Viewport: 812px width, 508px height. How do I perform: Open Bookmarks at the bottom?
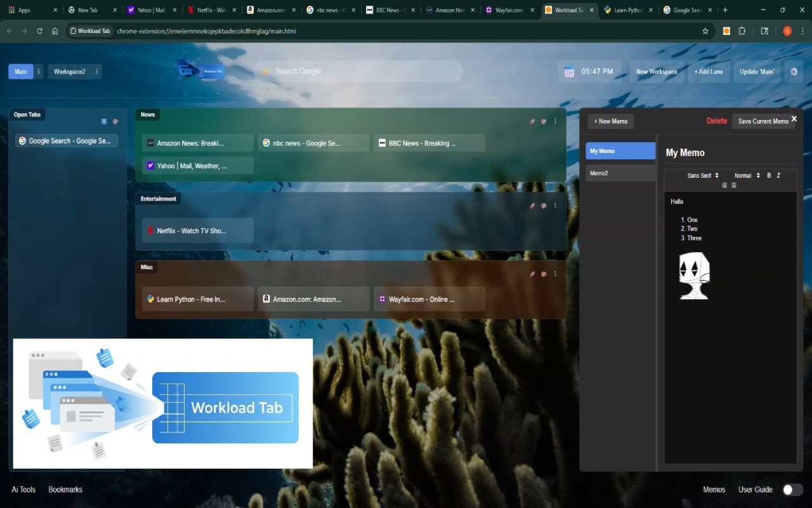65,490
